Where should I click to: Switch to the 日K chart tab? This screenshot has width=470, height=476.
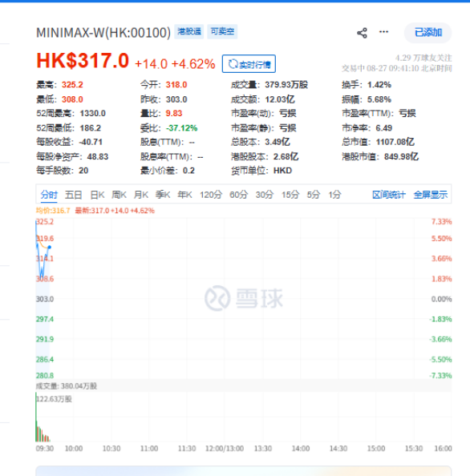point(97,195)
